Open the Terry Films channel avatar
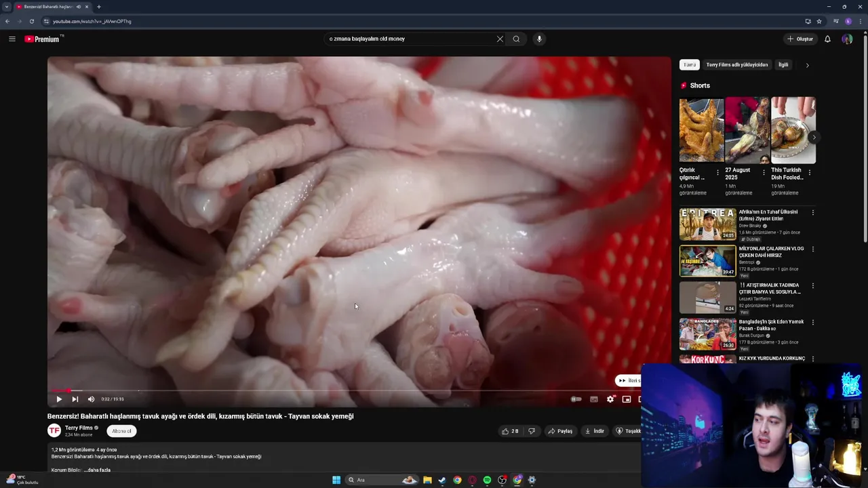The width and height of the screenshot is (868, 488). pyautogui.click(x=54, y=430)
